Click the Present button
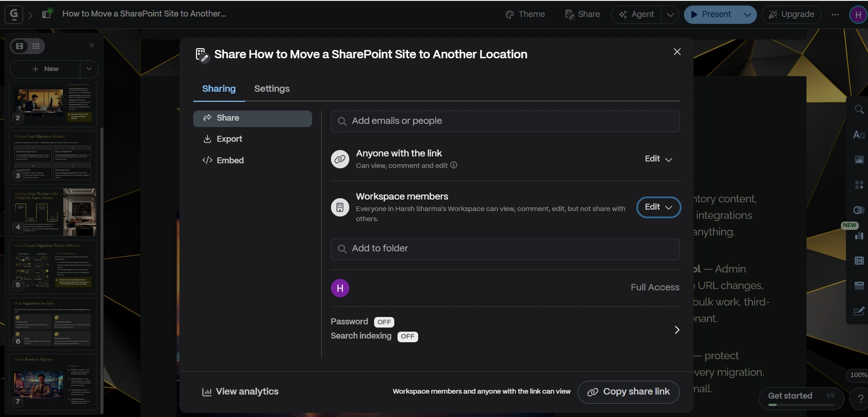The height and width of the screenshot is (417, 868). (711, 15)
